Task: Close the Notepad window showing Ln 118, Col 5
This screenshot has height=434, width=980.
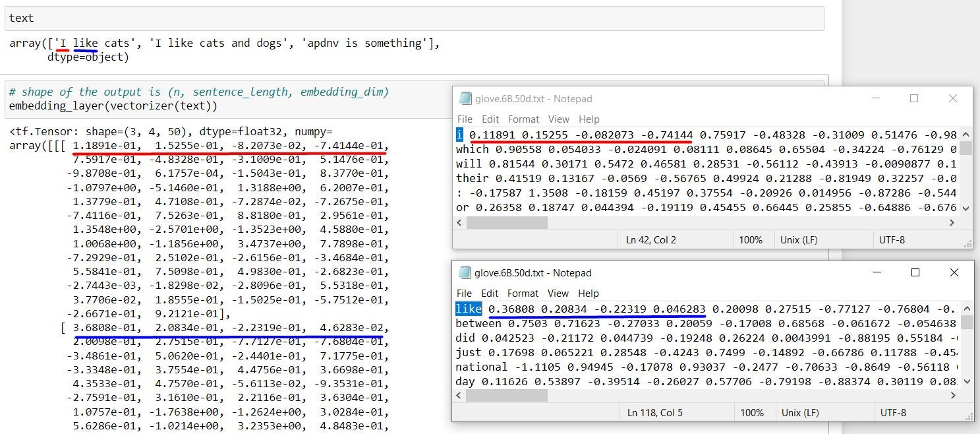Action: [x=954, y=272]
